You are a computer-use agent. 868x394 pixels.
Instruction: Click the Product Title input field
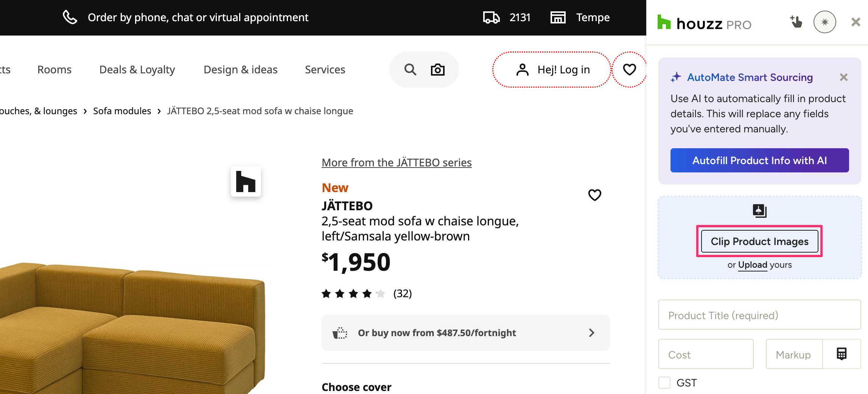click(x=759, y=315)
